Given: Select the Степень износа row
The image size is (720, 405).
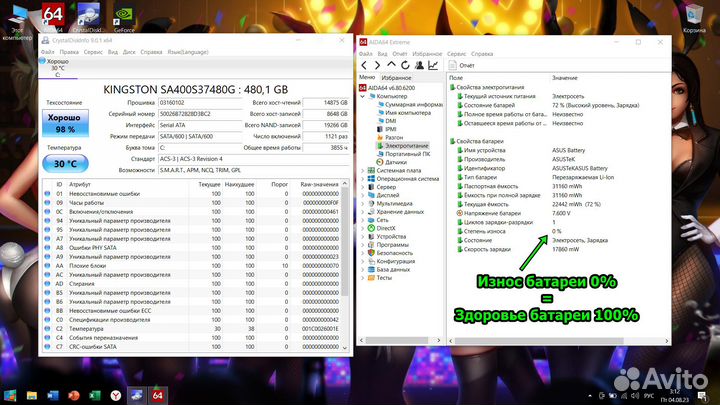Looking at the screenshot, I should point(557,231).
